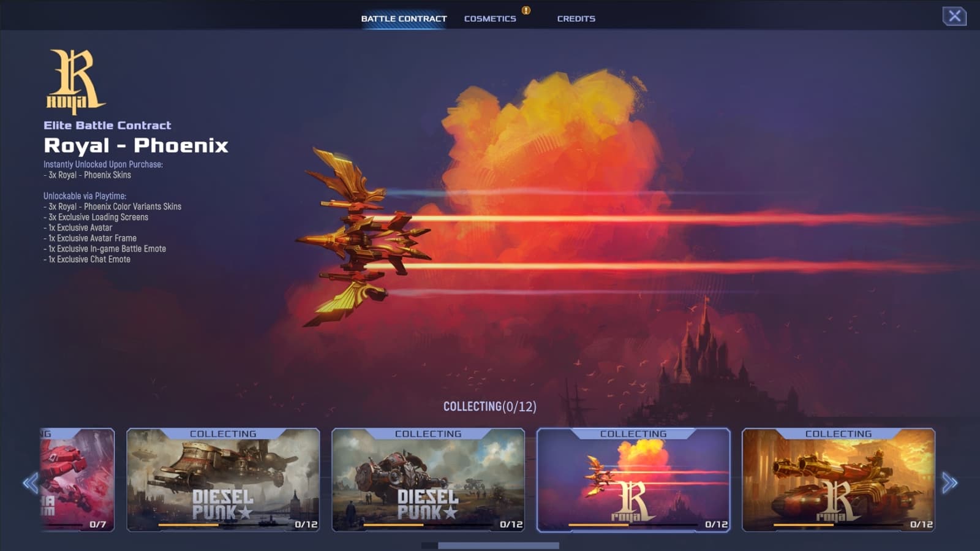Click 'Unlockable via Playtime:' heading
The width and height of the screenshot is (980, 551).
[x=85, y=196]
